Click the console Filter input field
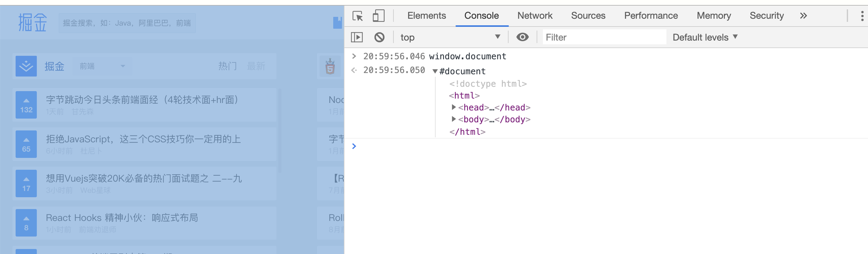The height and width of the screenshot is (254, 868). pos(604,37)
